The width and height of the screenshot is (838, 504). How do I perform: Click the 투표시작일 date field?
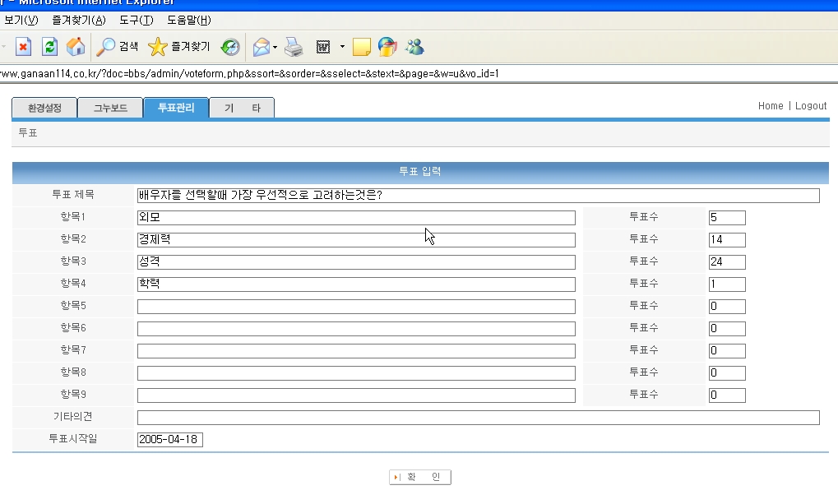[x=169, y=440]
